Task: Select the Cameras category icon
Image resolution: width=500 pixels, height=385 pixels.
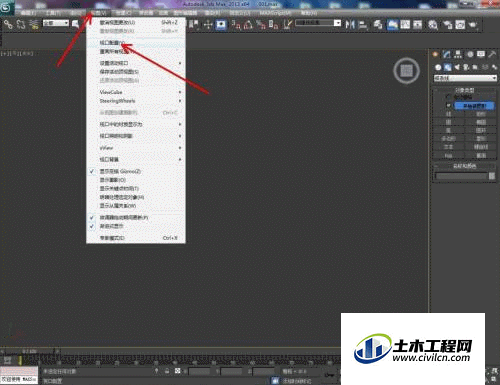Action: point(466,67)
